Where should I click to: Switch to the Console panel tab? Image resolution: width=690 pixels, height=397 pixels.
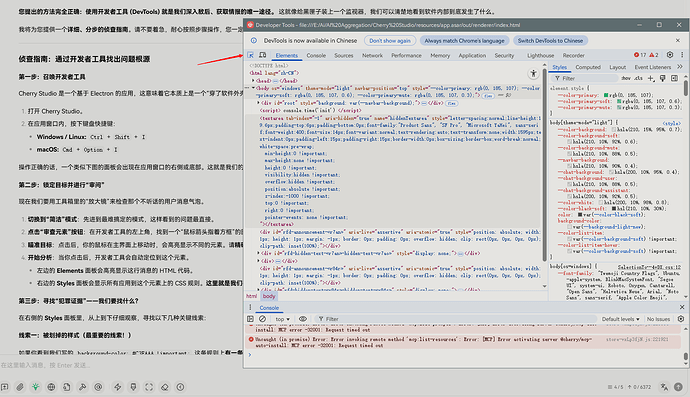coord(316,55)
